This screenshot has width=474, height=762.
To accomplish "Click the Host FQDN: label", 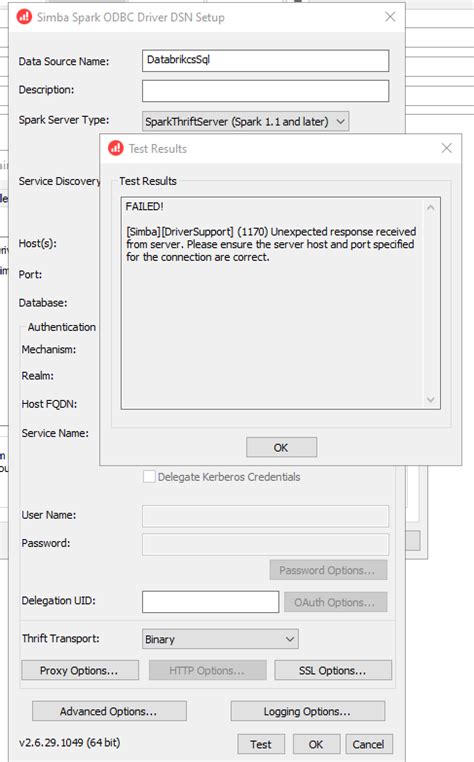I will click(49, 404).
